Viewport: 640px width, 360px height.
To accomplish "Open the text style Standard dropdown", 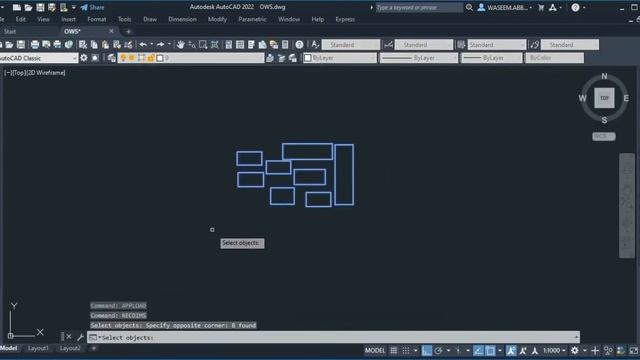I will tap(351, 45).
